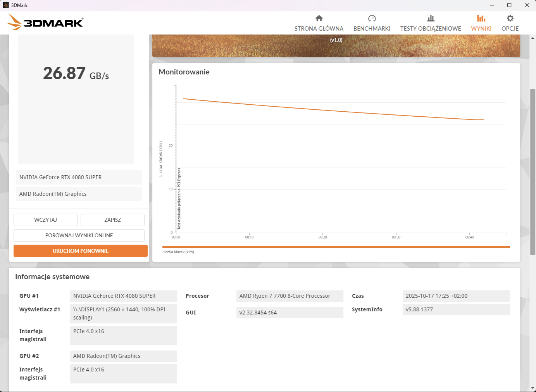The image size is (536, 392).
Task: Select the Wyniki results icon
Action: (481, 18)
